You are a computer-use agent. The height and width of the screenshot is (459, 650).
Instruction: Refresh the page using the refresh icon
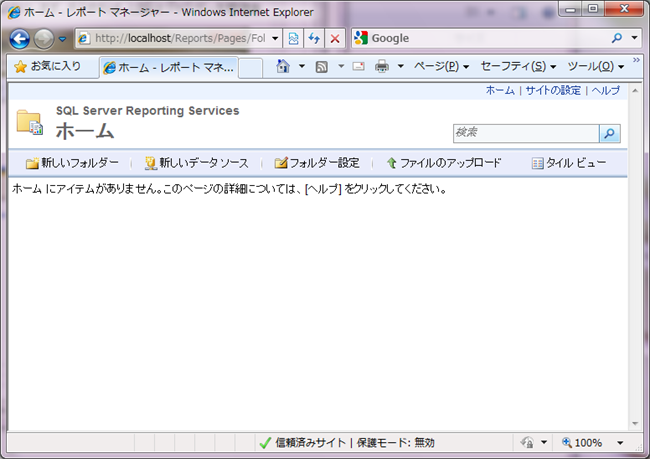tap(314, 39)
